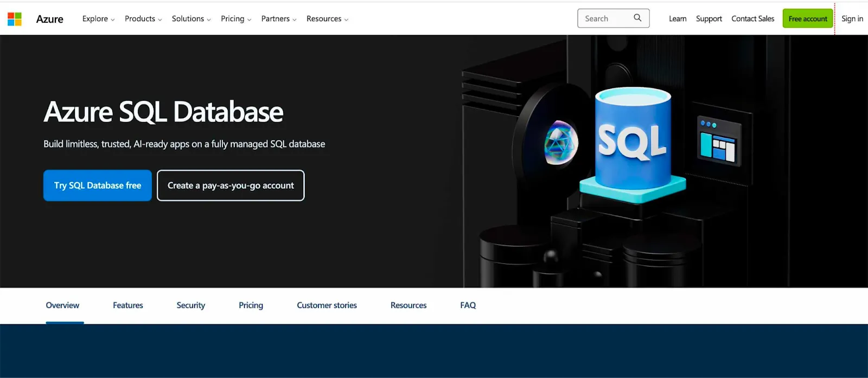The image size is (868, 378).
Task: Expand the Partners dropdown menu
Action: click(x=279, y=19)
